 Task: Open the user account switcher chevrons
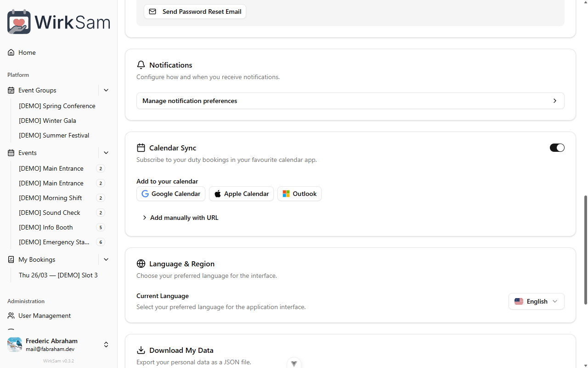106,345
